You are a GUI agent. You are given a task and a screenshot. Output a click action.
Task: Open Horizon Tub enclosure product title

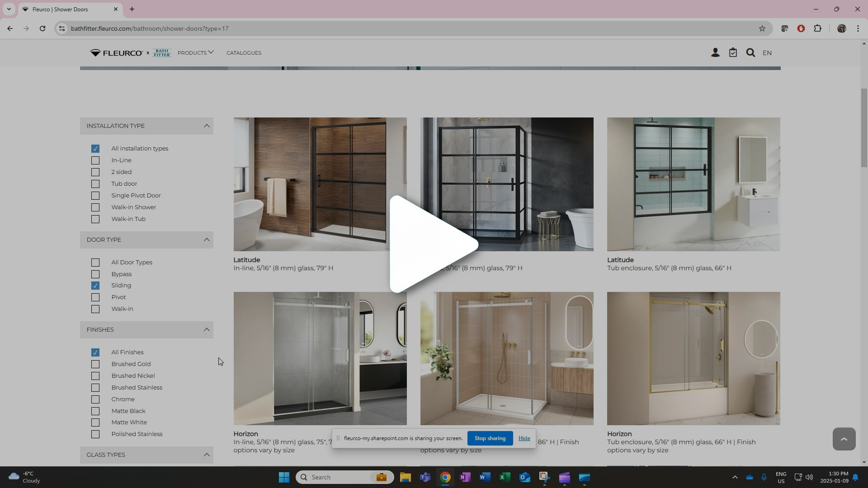[x=619, y=434]
